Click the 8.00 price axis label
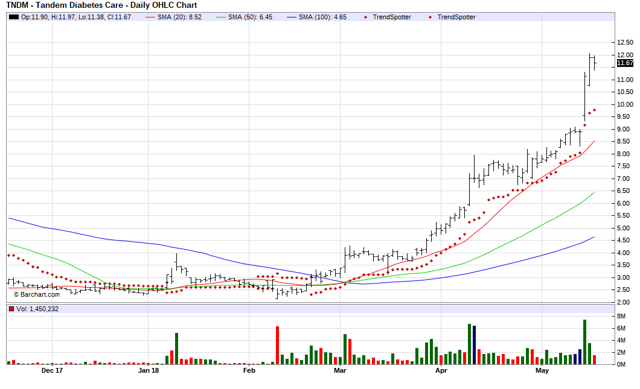 (x=625, y=154)
